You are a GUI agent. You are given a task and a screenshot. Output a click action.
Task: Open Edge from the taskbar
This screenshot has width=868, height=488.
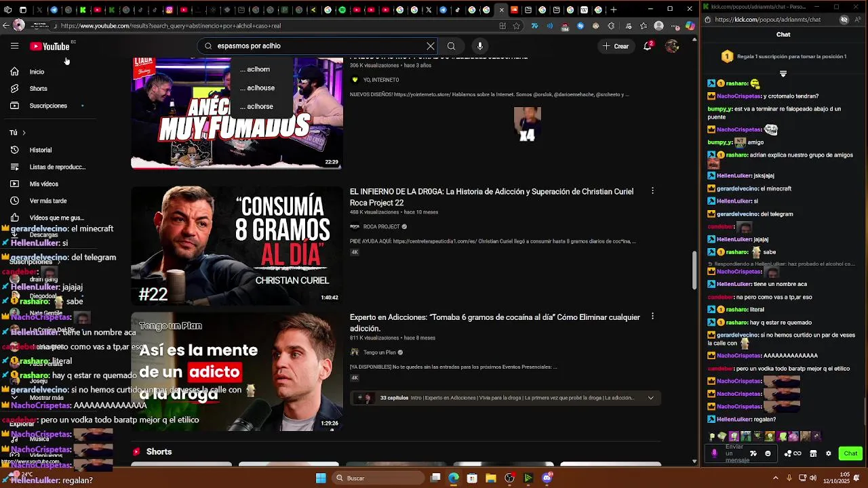coord(454,478)
